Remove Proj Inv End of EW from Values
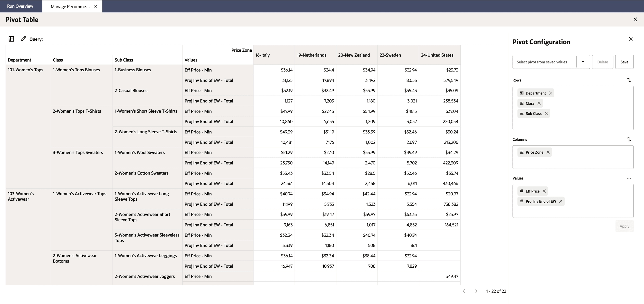644x304 pixels. point(561,201)
